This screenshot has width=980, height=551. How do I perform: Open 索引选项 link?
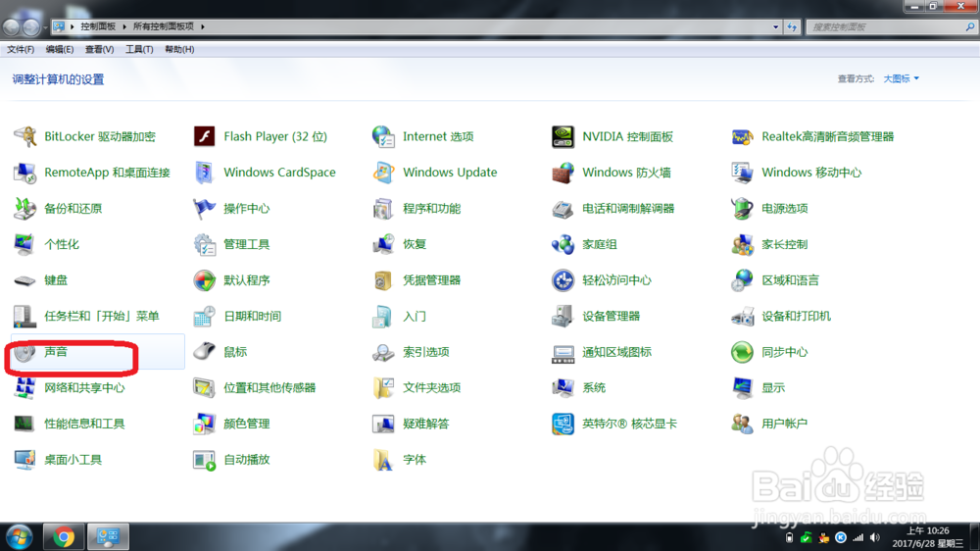tap(425, 352)
